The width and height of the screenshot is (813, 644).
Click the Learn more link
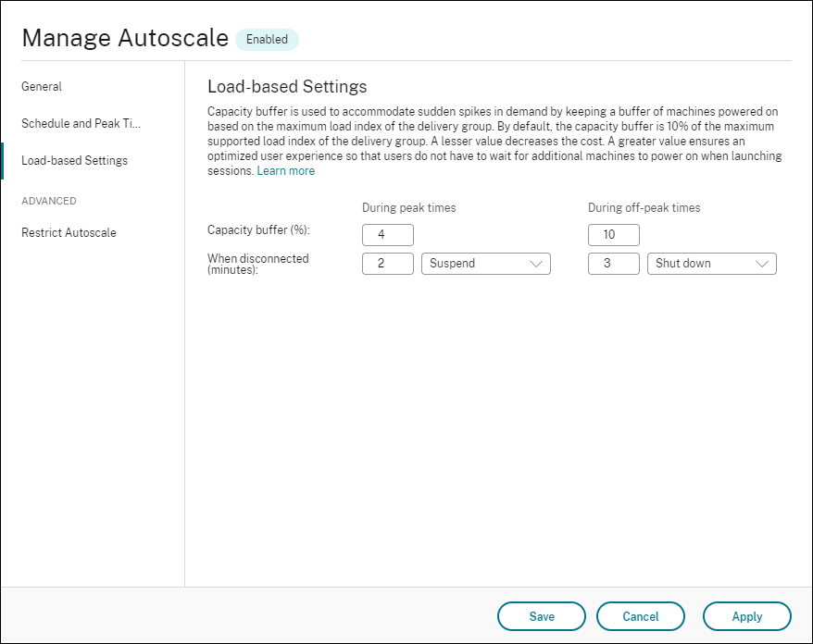[285, 170]
